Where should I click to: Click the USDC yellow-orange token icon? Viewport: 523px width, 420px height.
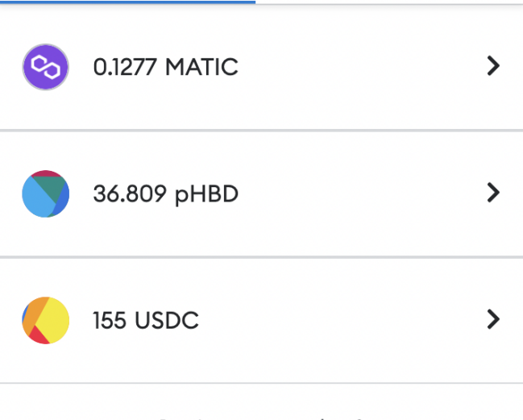pos(46,320)
